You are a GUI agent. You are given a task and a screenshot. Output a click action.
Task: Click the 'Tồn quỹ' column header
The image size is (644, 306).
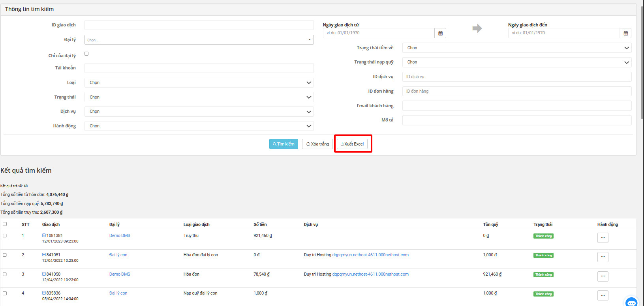point(491,224)
